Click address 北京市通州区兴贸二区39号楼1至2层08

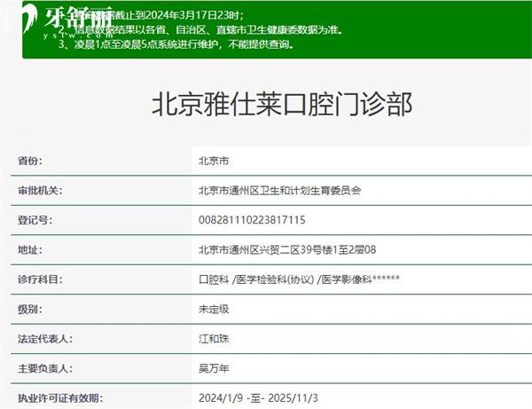click(x=287, y=250)
